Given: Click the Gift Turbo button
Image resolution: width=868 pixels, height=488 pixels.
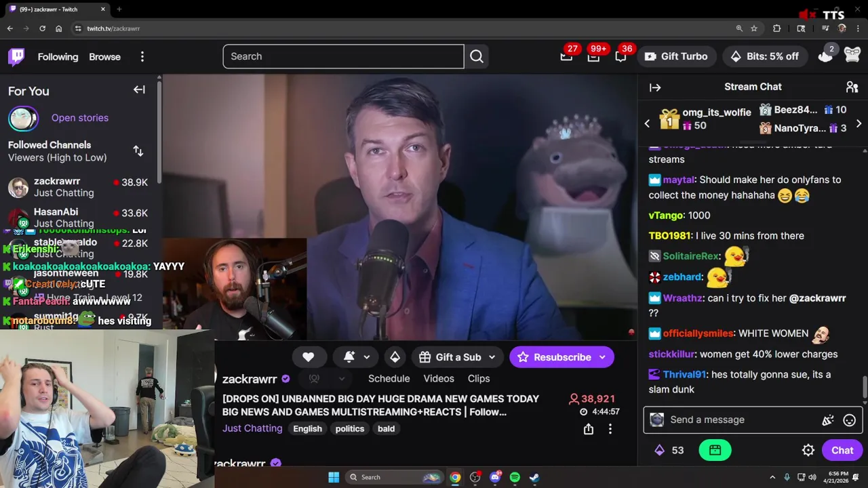Looking at the screenshot, I should click(x=676, y=56).
